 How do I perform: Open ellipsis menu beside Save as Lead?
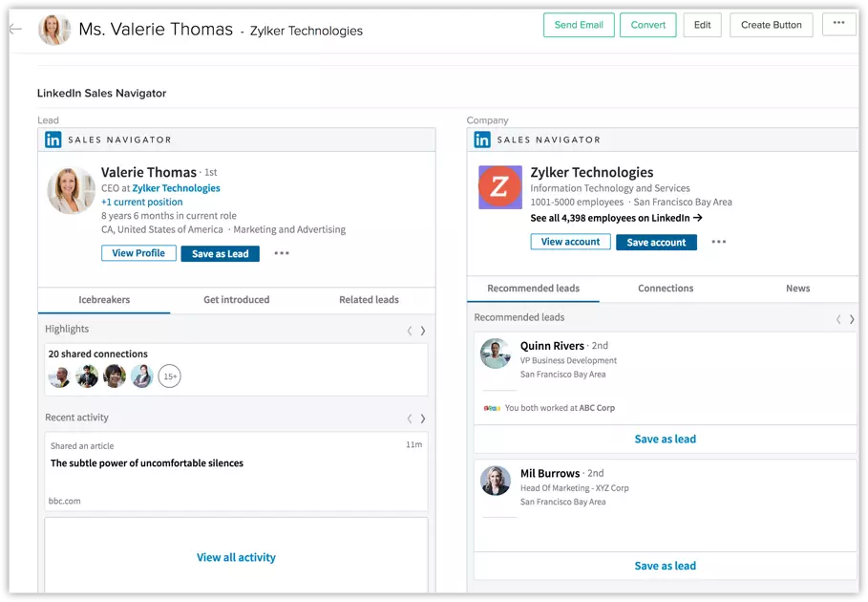click(x=284, y=253)
